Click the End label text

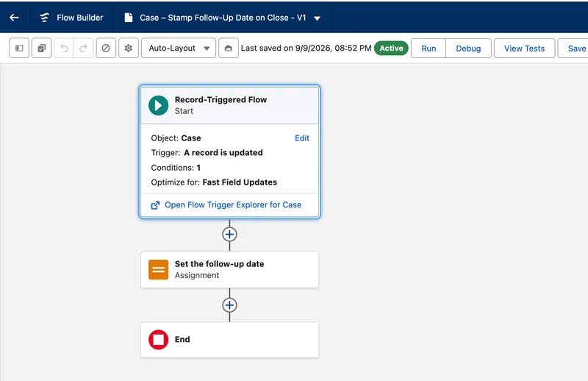click(182, 339)
